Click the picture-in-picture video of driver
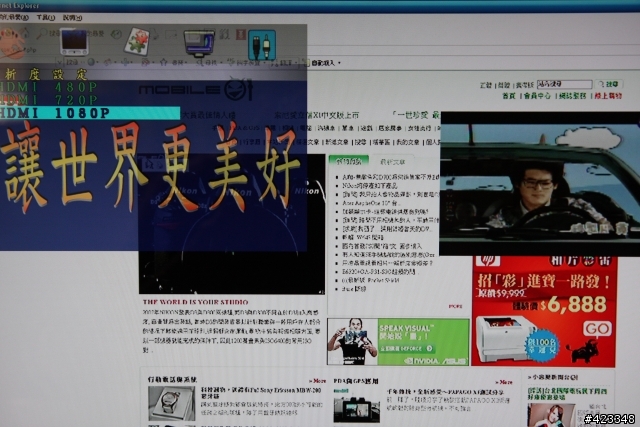Viewport: 640px width, 427px height. (x=540, y=184)
